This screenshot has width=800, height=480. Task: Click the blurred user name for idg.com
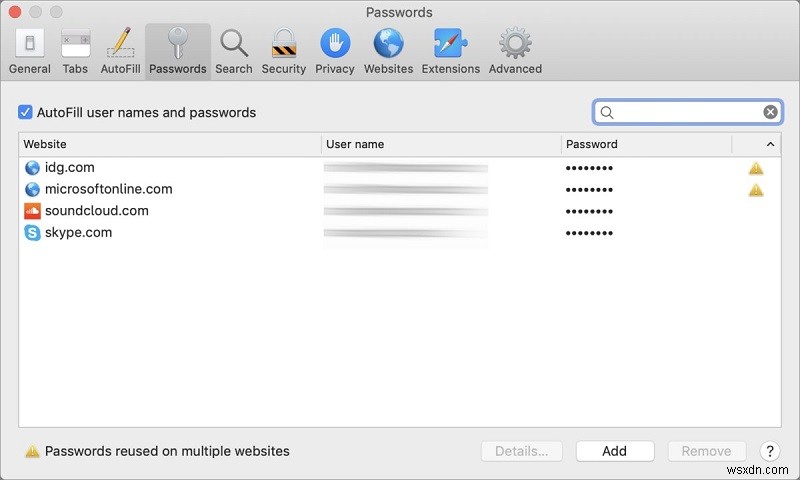406,168
